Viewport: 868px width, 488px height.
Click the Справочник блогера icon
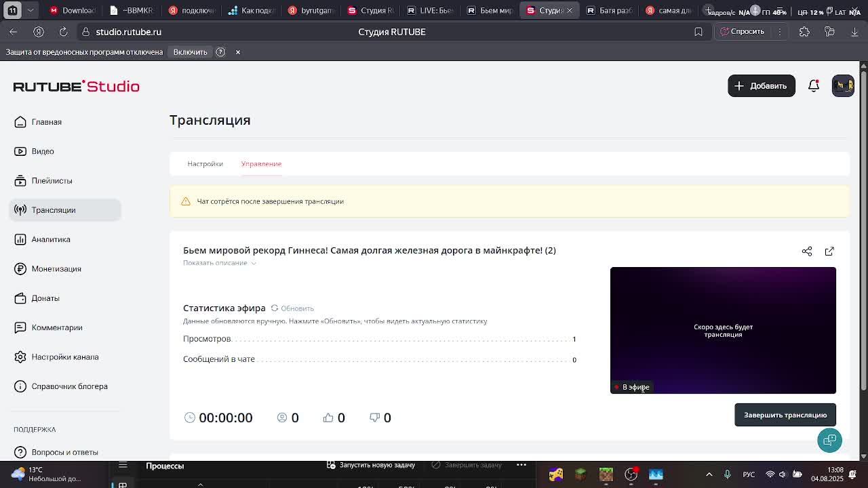tap(20, 386)
